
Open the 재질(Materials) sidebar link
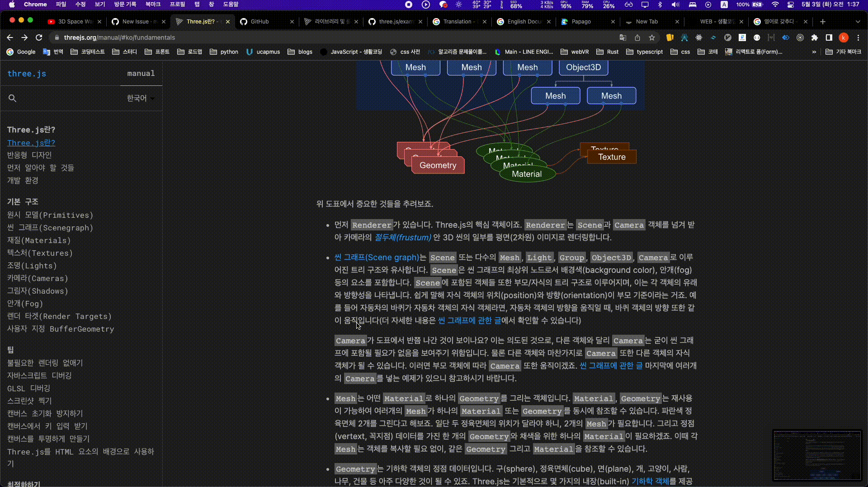[39, 240]
